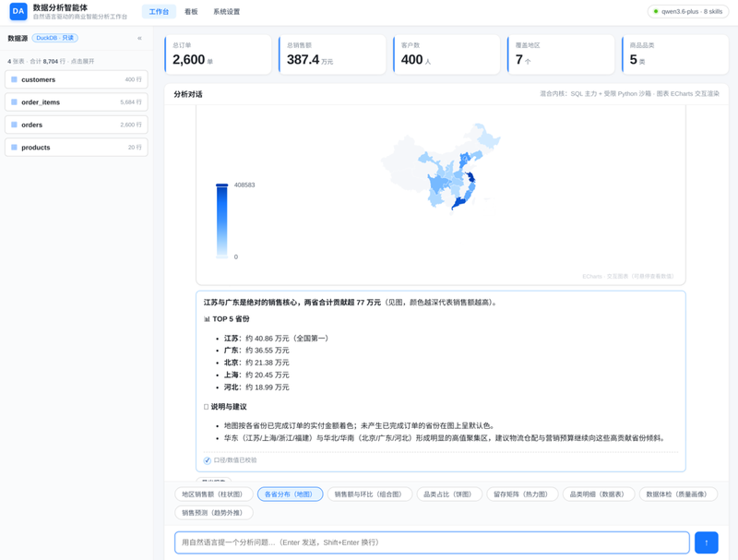738x560 pixels.
Task: Click the qwen3.6-plus 8 skills badge
Action: point(688,11)
